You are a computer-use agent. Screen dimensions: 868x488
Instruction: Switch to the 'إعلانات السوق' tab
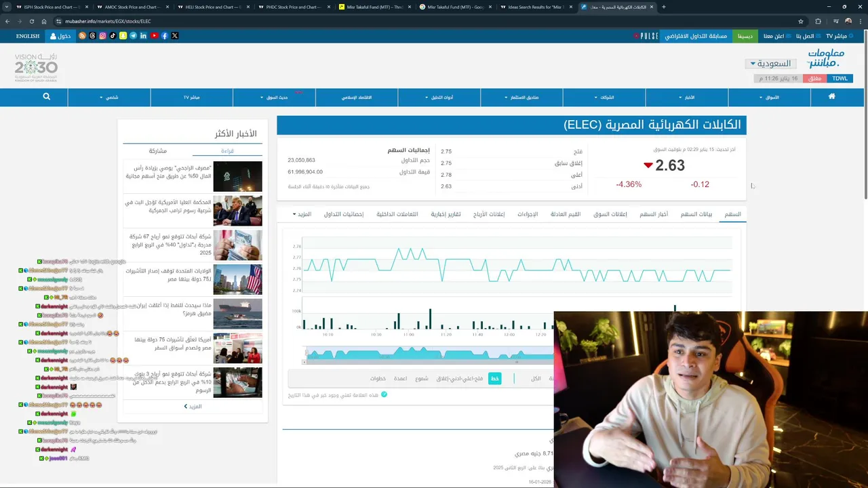coord(610,214)
